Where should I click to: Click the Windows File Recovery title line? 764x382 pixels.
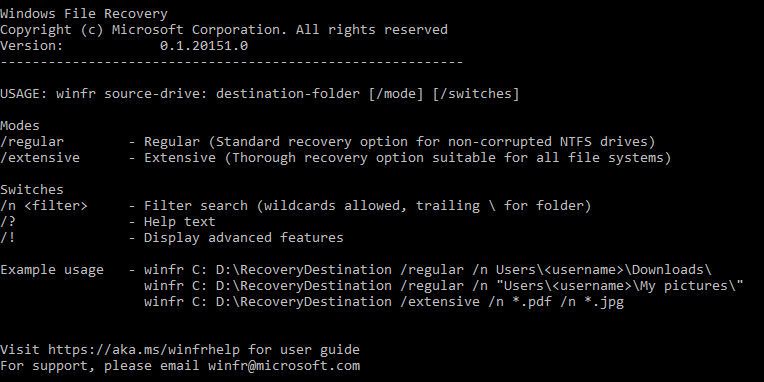pyautogui.click(x=84, y=14)
